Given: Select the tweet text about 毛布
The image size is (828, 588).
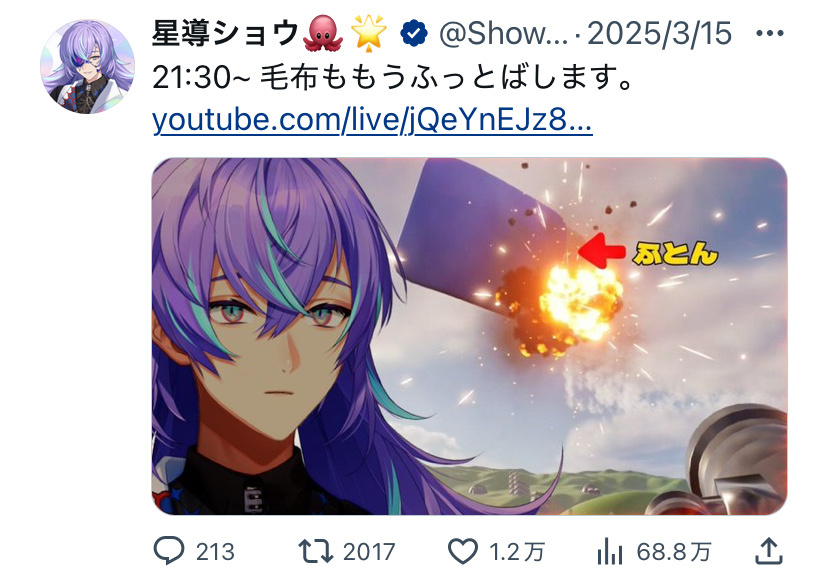Looking at the screenshot, I should tap(392, 78).
